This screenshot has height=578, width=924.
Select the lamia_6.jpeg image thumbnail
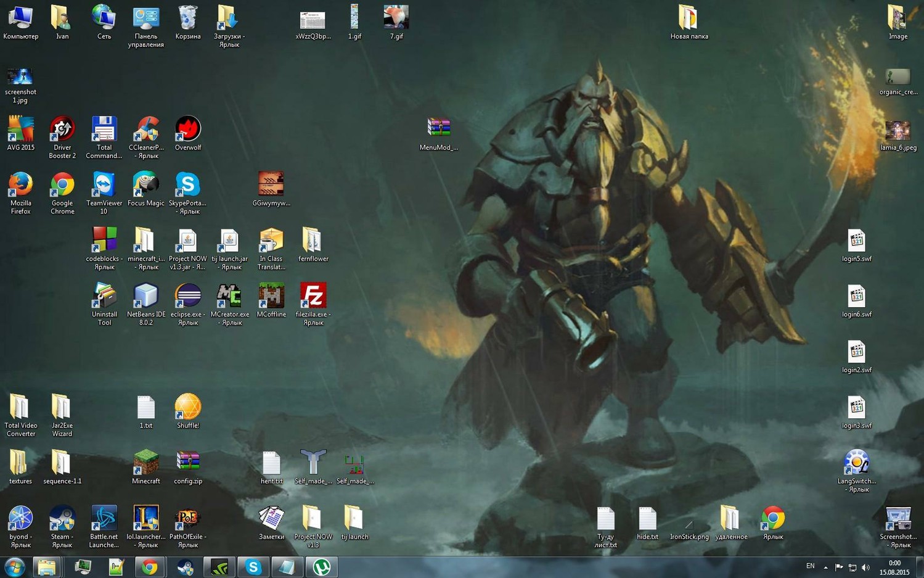click(897, 131)
